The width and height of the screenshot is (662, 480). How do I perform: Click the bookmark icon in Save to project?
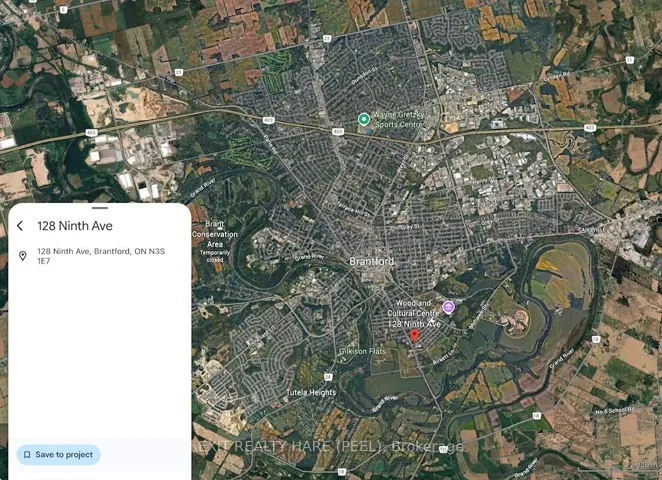pos(27,455)
